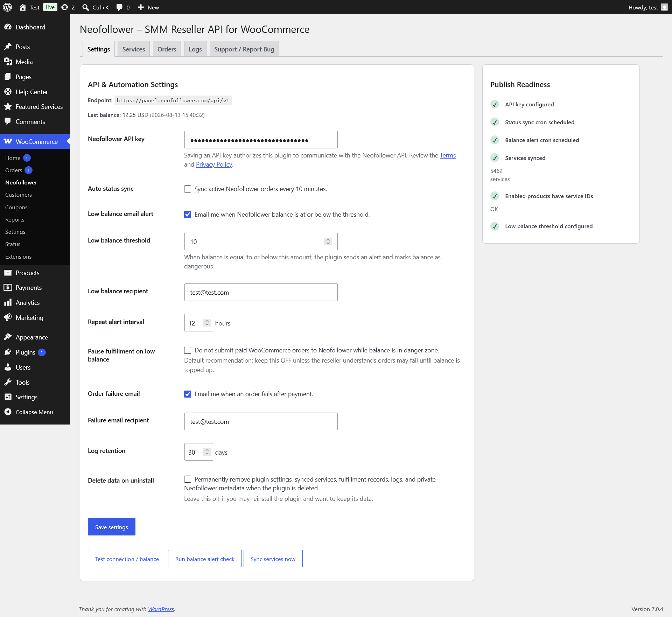This screenshot has height=617, width=672.
Task: Open the Support / Report Bug tab
Action: [244, 49]
